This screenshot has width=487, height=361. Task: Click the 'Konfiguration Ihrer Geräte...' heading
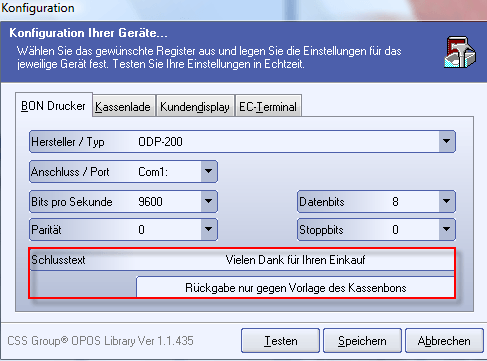point(88,33)
